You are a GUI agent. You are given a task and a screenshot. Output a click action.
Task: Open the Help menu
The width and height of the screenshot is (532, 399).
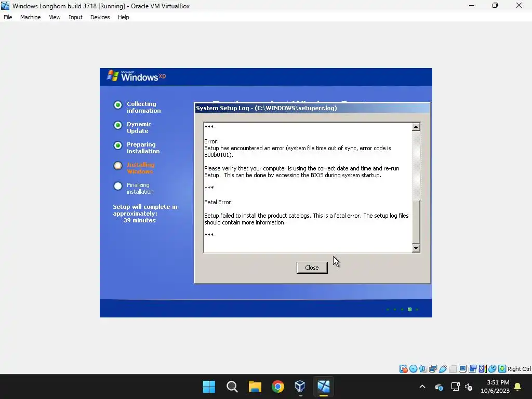tap(124, 17)
